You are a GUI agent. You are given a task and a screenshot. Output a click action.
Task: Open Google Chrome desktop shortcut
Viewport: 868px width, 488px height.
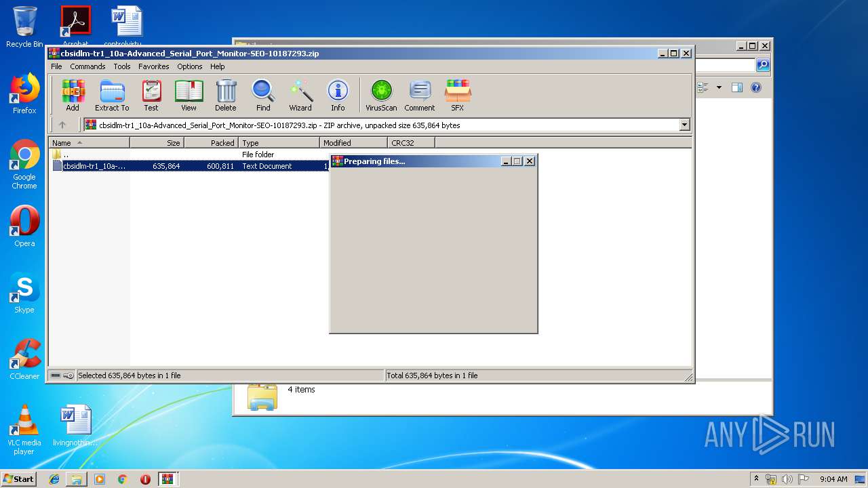pos(24,164)
